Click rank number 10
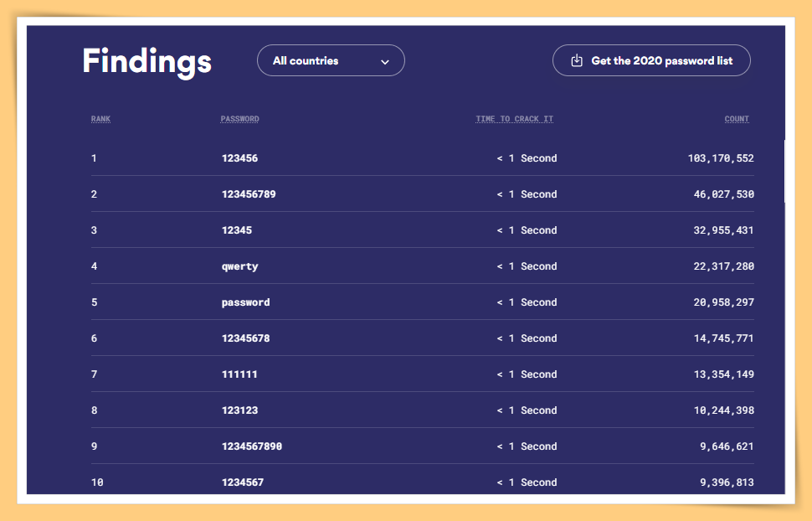 [x=97, y=482]
